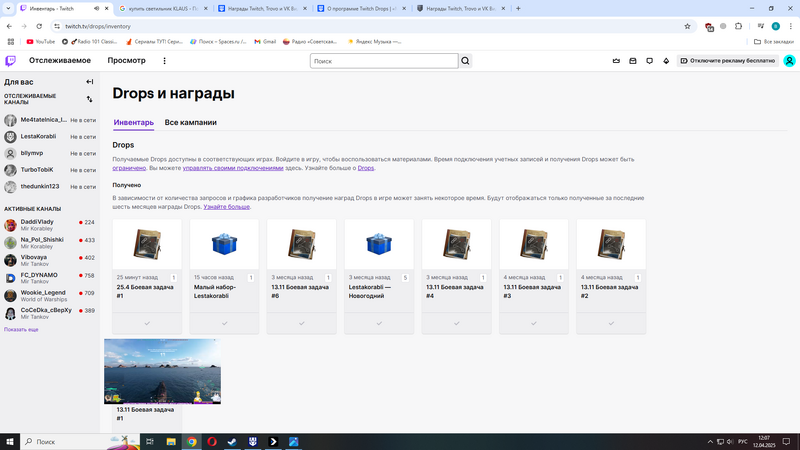The height and width of the screenshot is (450, 800).
Task: Open the CoCeDka_cBepXy channel
Action: (50, 313)
